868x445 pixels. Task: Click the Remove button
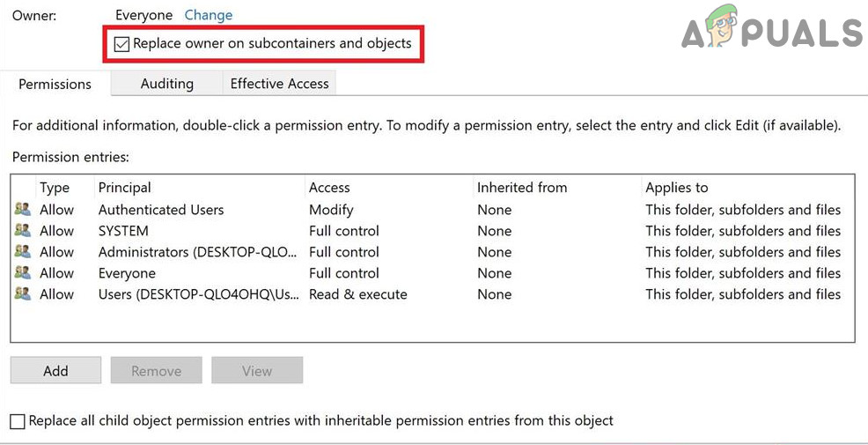(156, 371)
